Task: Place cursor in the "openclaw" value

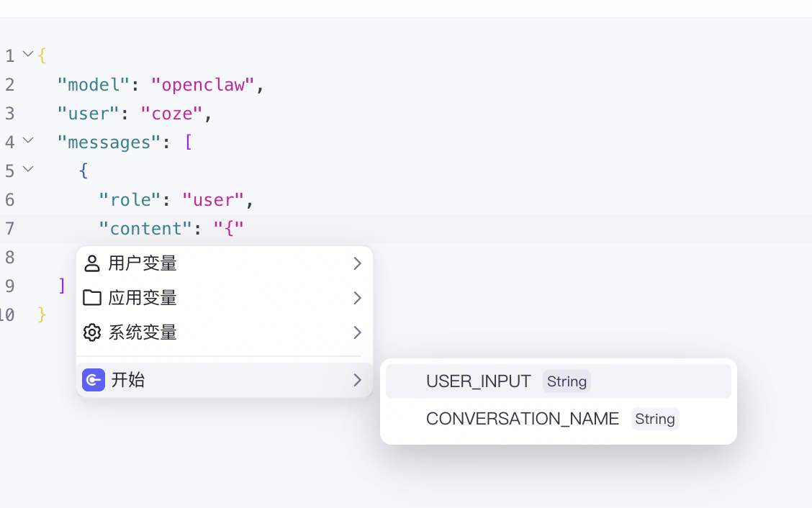Action: click(202, 85)
